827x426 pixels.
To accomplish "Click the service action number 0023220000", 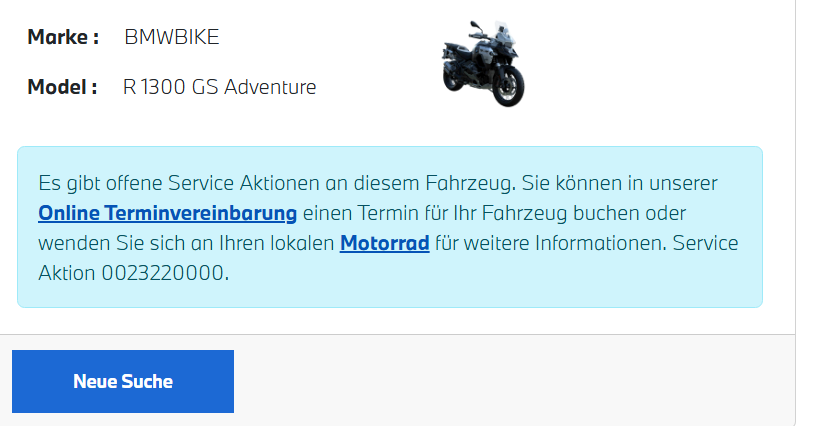I will click(163, 272).
